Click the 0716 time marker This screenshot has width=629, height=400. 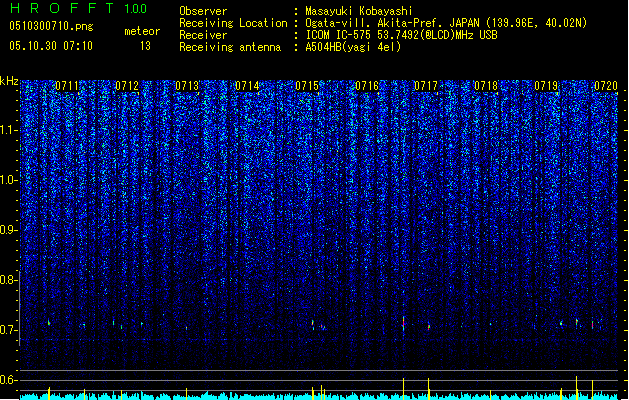tap(367, 86)
